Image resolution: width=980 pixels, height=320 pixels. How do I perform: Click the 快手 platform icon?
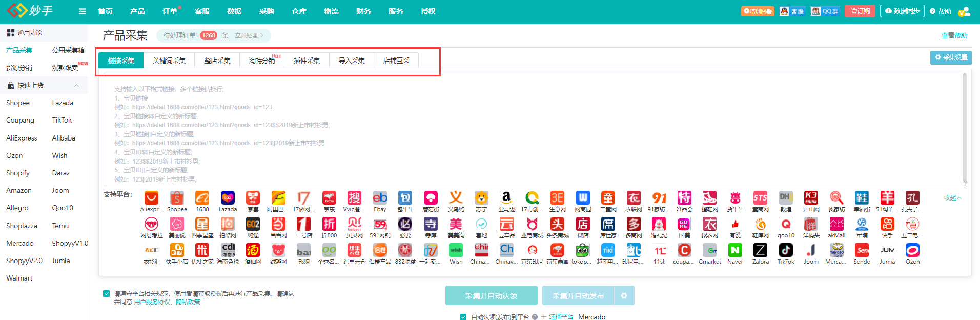tap(887, 224)
